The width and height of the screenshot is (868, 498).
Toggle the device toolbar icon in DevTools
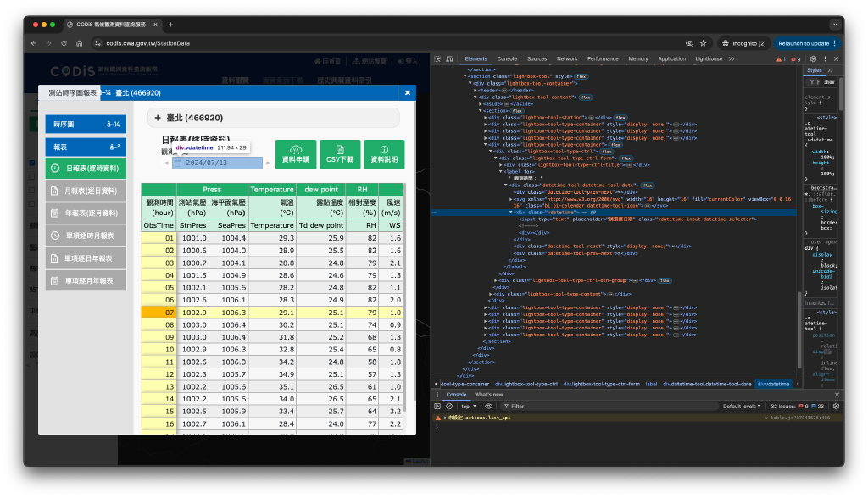click(451, 58)
